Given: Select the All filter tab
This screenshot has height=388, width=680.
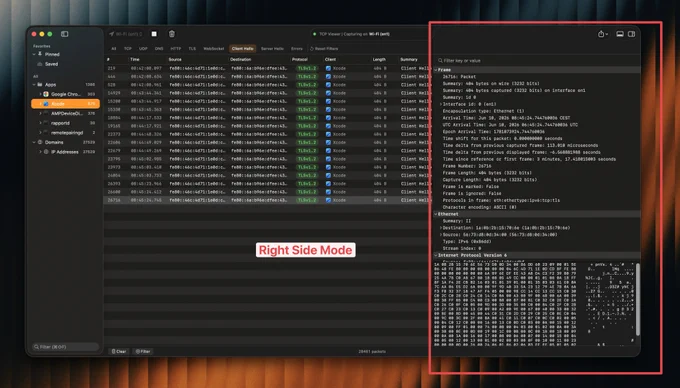Looking at the screenshot, I should pyautogui.click(x=114, y=49).
